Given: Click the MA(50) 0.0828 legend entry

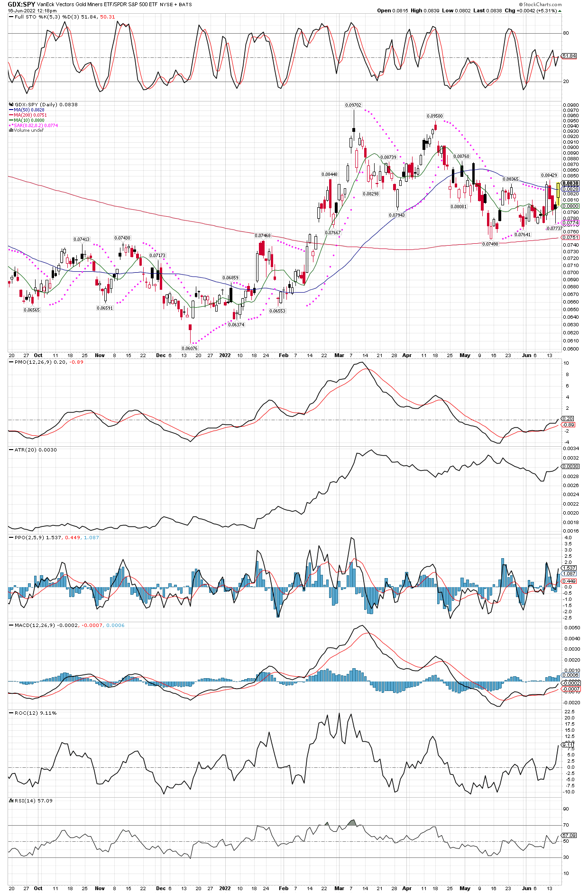Looking at the screenshot, I should coord(29,110).
